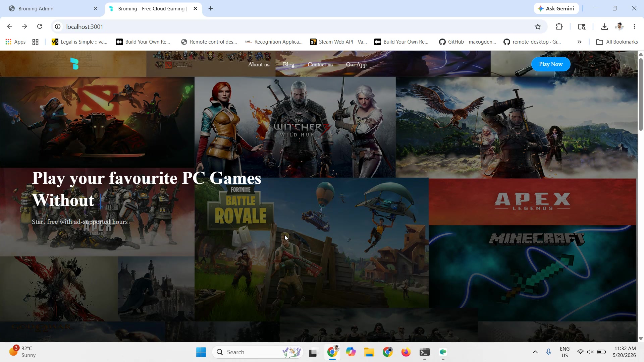Image resolution: width=644 pixels, height=362 pixels.
Task: Open the GitHub - maxogden bookmark
Action: coord(468,42)
